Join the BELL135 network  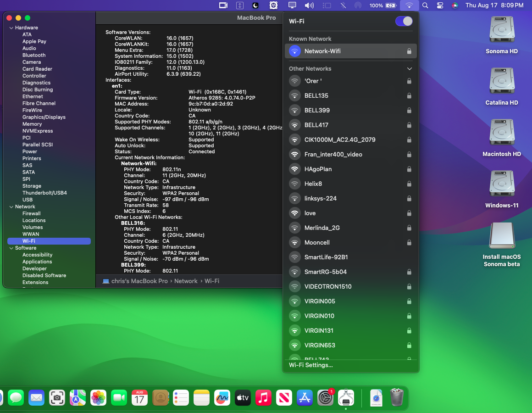350,96
